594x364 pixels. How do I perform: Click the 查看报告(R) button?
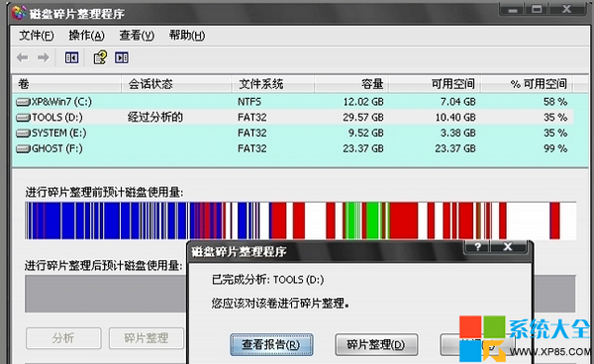[x=271, y=344]
